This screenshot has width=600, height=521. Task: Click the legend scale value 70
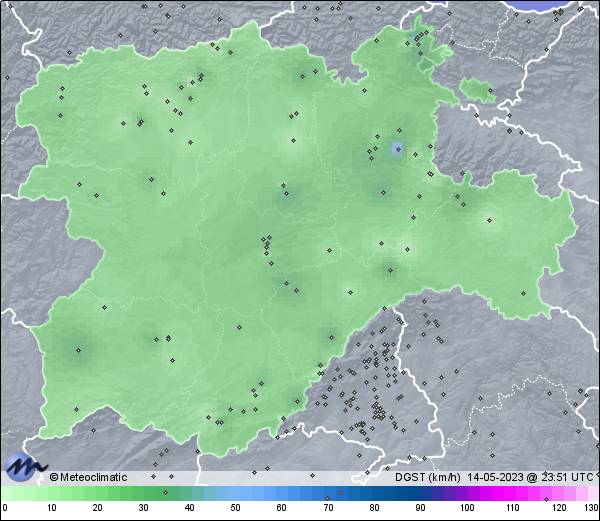(328, 508)
